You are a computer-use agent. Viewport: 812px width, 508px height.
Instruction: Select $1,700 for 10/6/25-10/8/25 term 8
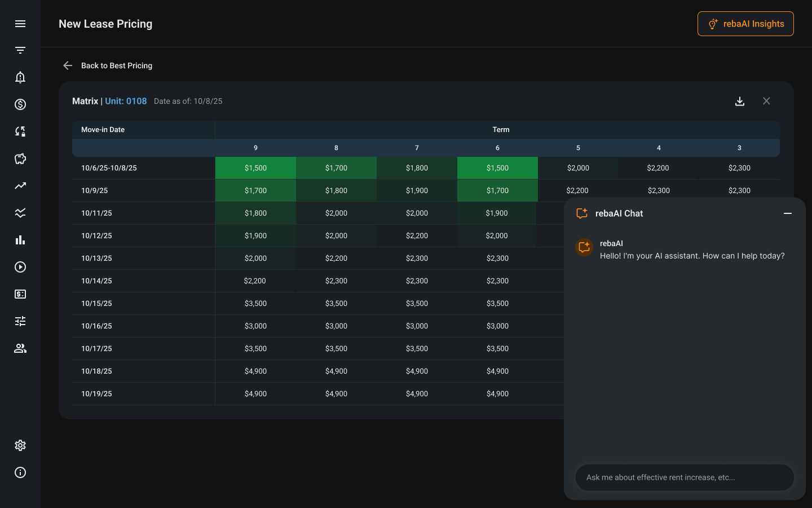pos(336,168)
